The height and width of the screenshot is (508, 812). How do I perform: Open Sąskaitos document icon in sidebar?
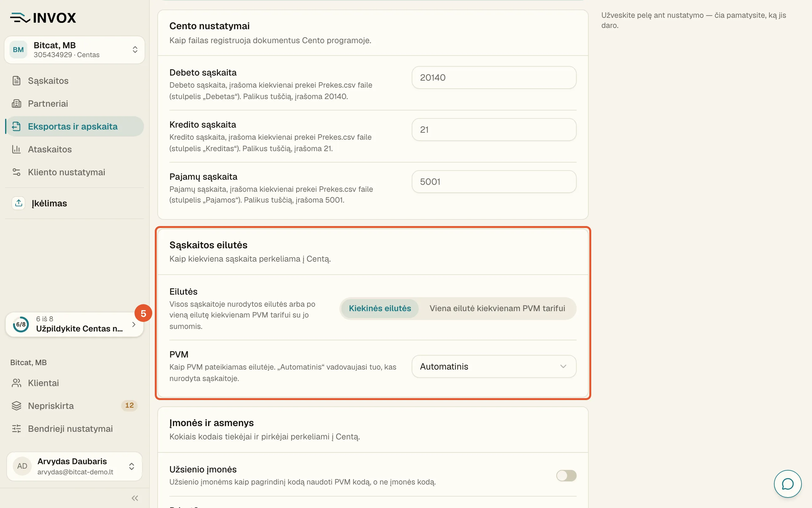tap(16, 81)
